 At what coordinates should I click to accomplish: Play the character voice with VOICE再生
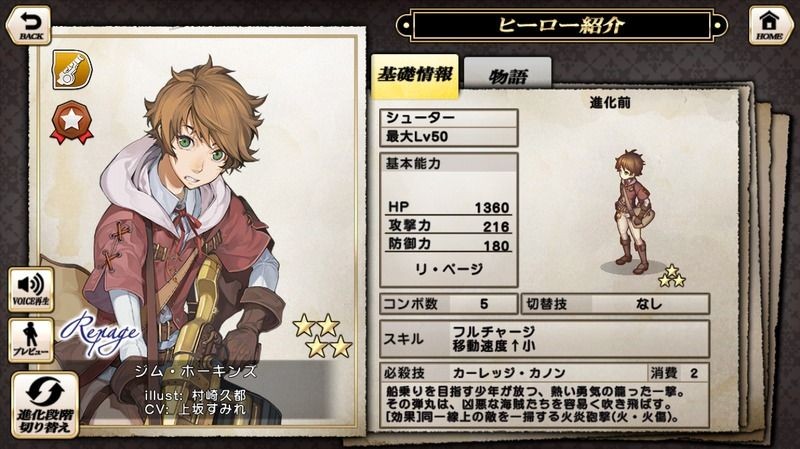[31, 289]
